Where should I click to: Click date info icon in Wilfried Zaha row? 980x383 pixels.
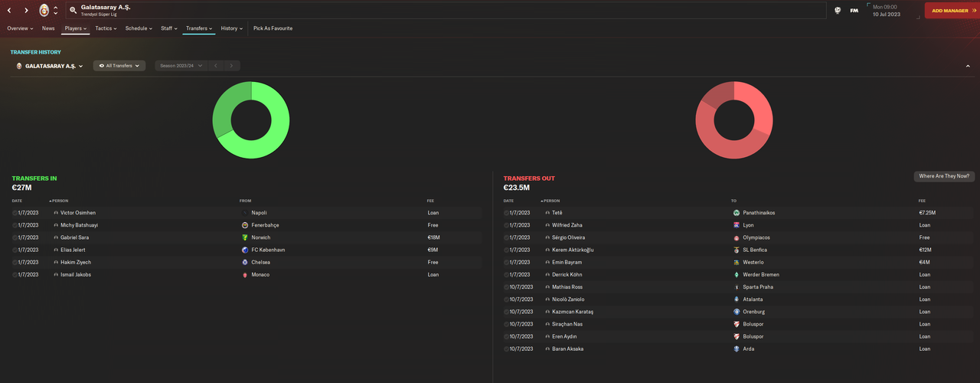[x=506, y=225]
